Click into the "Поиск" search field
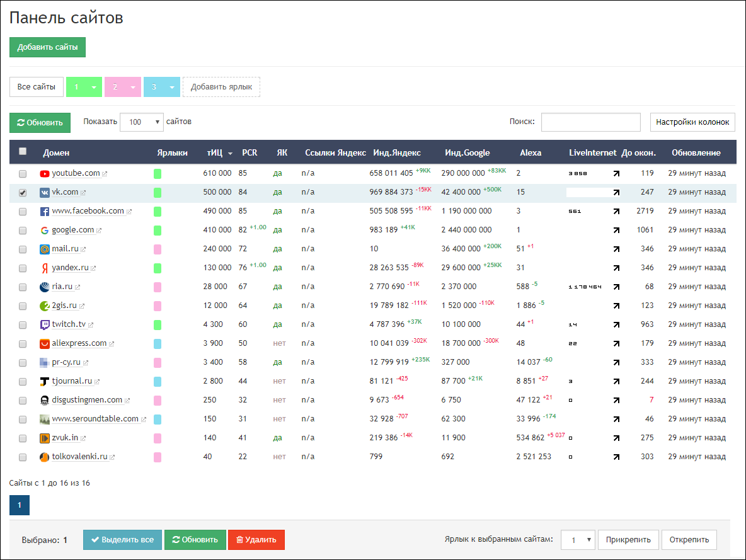 point(590,122)
